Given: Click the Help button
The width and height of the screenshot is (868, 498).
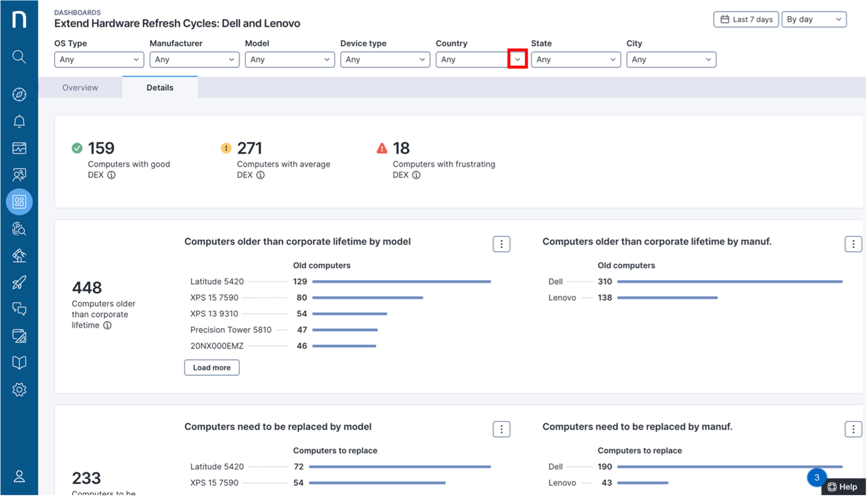Looking at the screenshot, I should click(844, 487).
